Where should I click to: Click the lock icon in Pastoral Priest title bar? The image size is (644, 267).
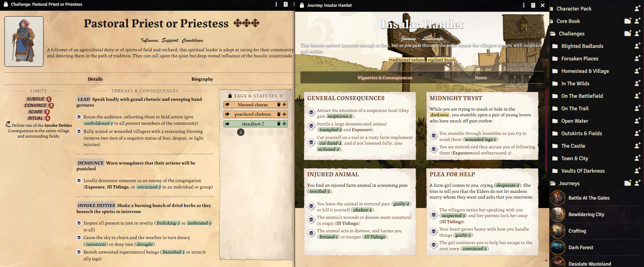click(5, 4)
